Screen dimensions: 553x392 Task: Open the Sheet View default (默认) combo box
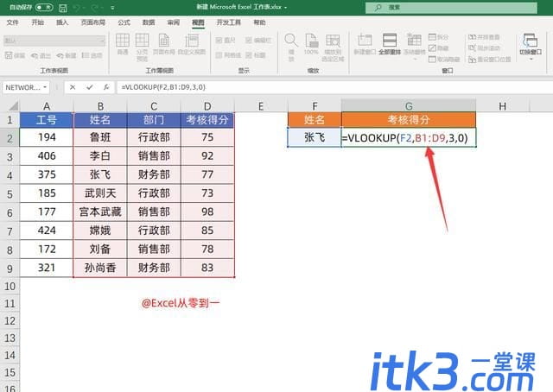(x=54, y=41)
